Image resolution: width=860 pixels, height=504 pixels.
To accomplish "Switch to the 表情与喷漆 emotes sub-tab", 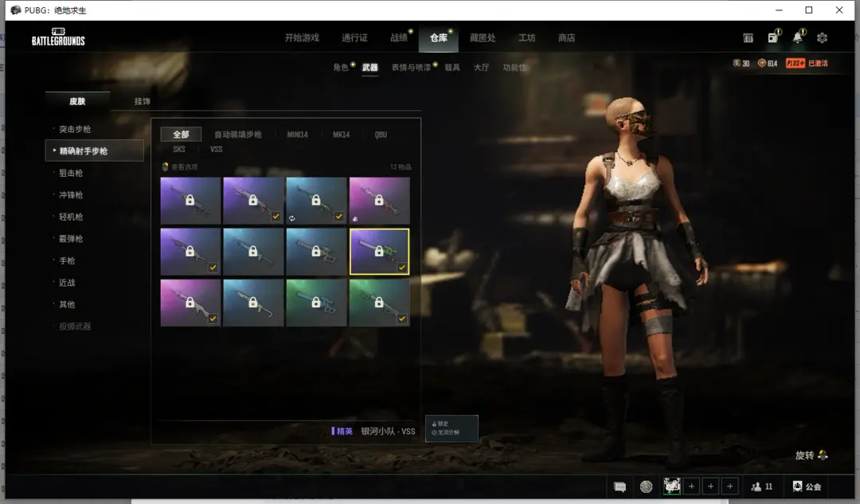I will click(x=412, y=68).
